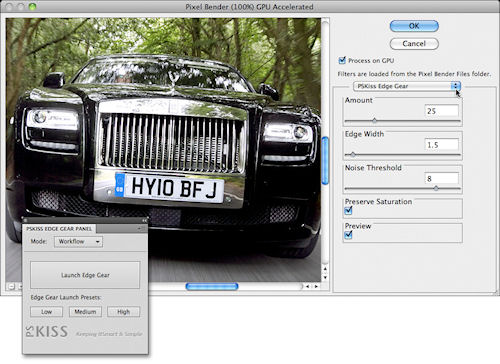Click the preview vertical scrollbar thumb
This screenshot has width=500, height=364.
pyautogui.click(x=325, y=161)
